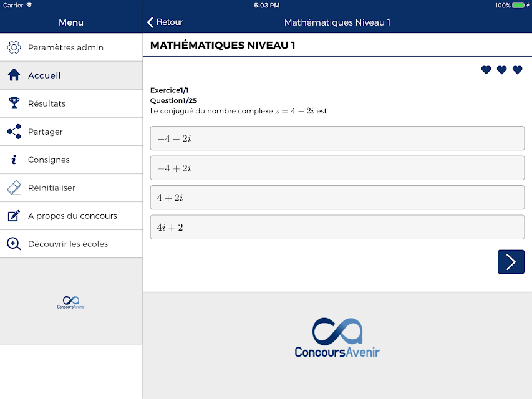Click the share icon next to Partager
This screenshot has height=399, width=532.
[14, 132]
